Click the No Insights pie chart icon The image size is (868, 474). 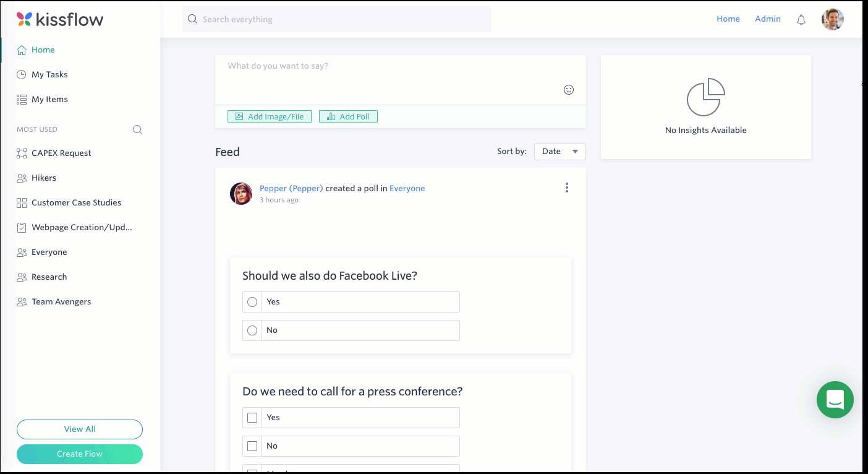coord(706,97)
